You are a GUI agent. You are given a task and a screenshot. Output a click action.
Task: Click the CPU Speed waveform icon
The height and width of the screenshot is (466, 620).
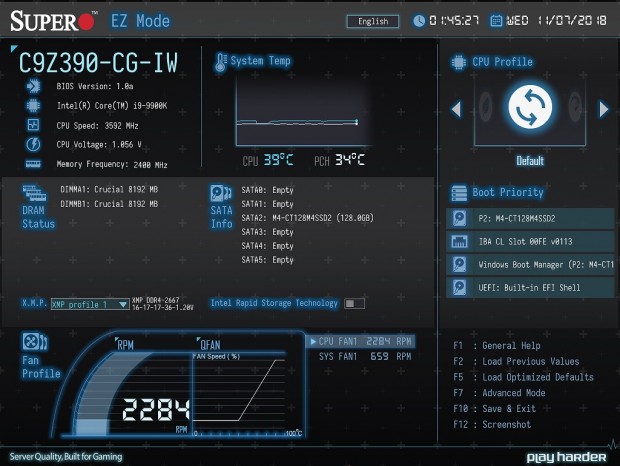coord(33,125)
